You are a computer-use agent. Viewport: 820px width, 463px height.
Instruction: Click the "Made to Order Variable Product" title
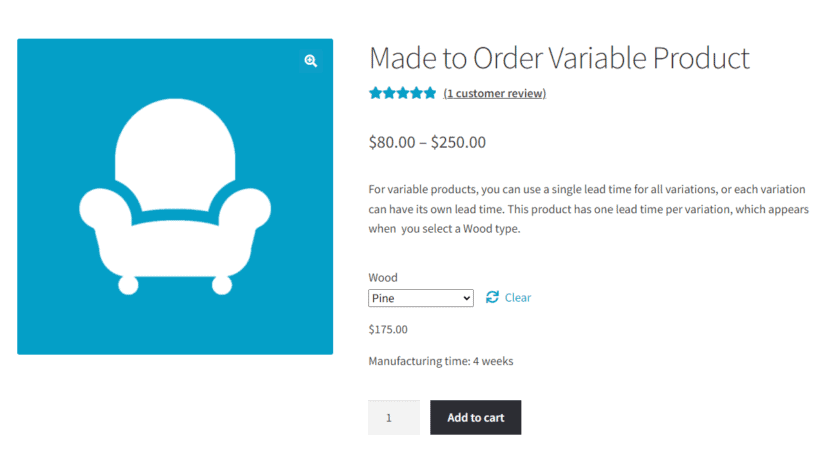click(x=559, y=58)
